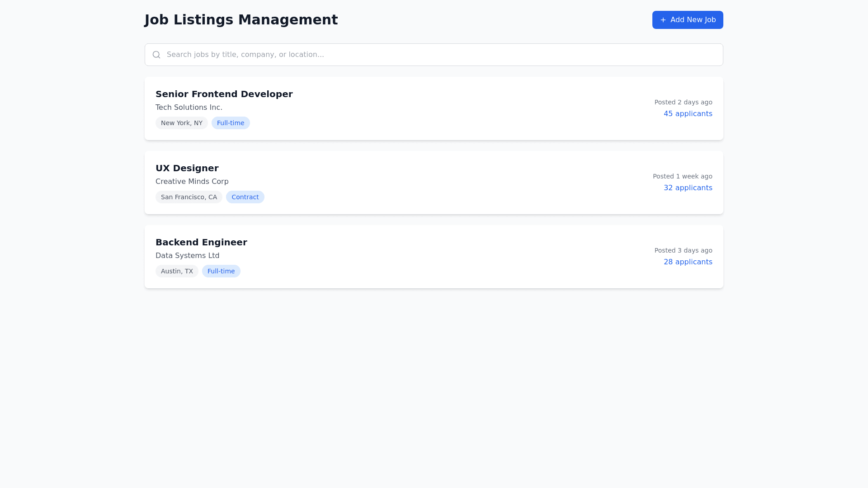Open the 45 applicants link

[x=688, y=114]
